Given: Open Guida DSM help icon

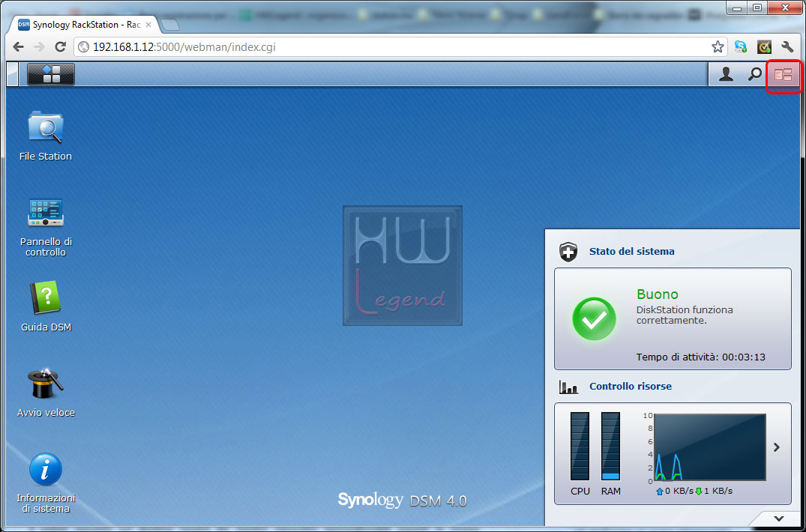Looking at the screenshot, I should pos(45,297).
